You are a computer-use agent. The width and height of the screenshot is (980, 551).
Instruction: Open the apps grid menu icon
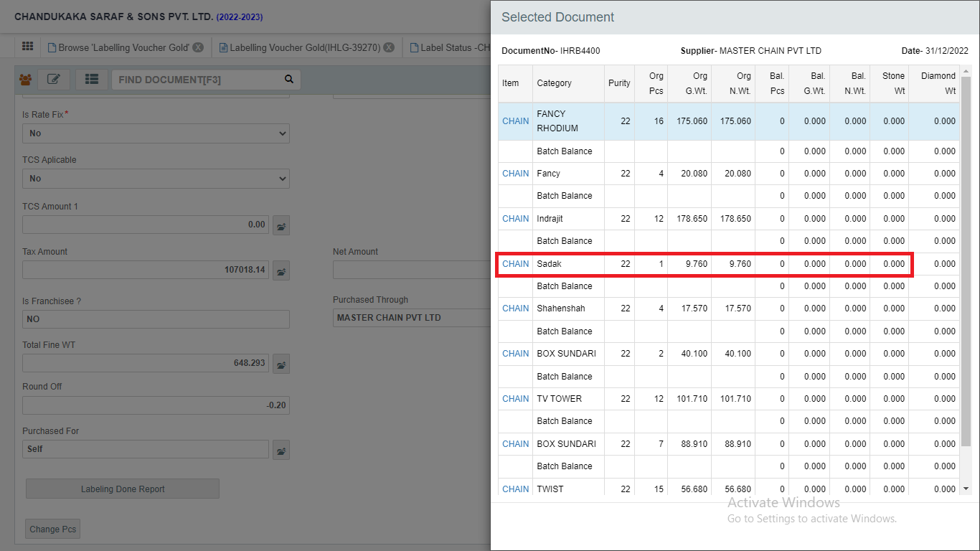(27, 47)
